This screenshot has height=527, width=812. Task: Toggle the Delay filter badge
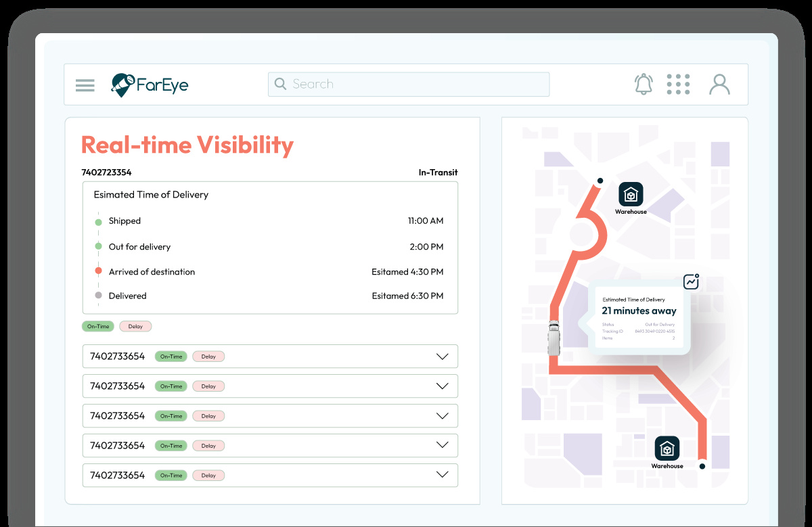pyautogui.click(x=135, y=326)
